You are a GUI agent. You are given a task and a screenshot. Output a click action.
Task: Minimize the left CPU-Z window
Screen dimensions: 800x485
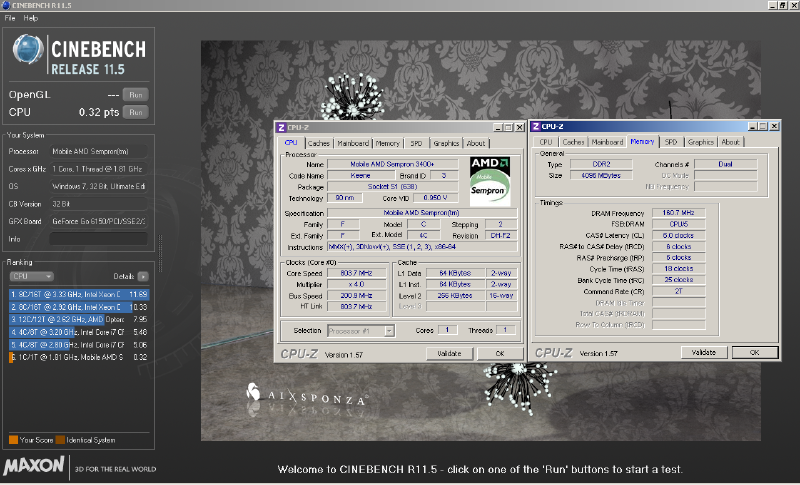[x=498, y=127]
